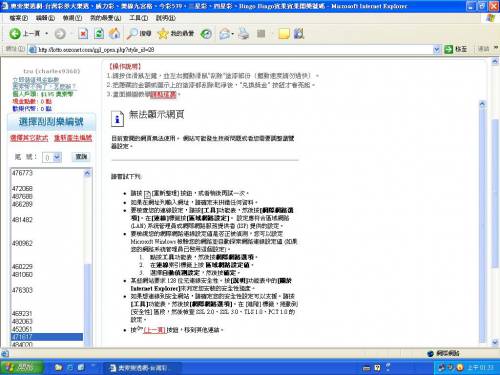Open Favorites star icon in toolbar
The height and width of the screenshot is (375, 500).
click(x=163, y=33)
